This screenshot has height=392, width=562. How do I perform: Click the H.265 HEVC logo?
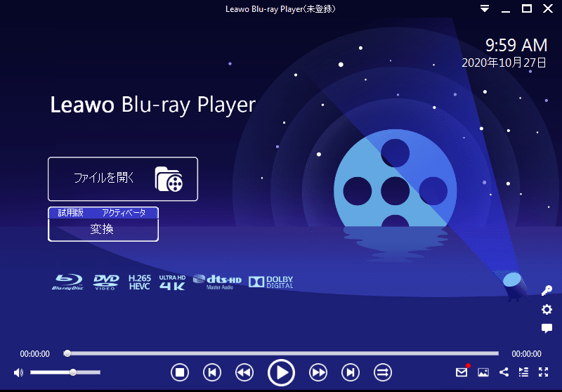[x=139, y=282]
